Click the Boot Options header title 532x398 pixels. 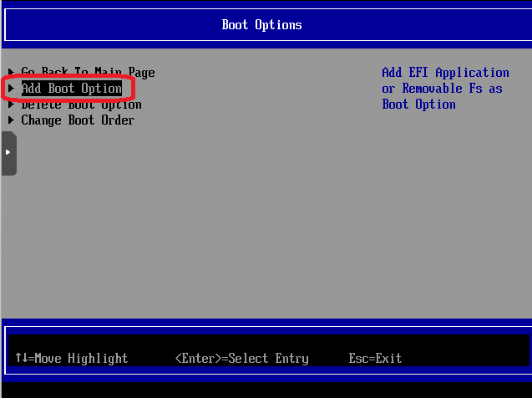[261, 25]
